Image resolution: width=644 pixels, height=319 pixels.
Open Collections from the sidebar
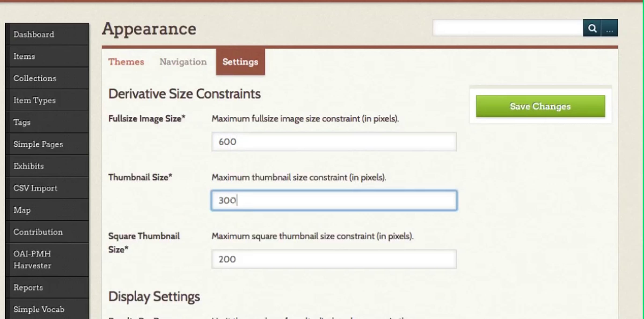47,78
